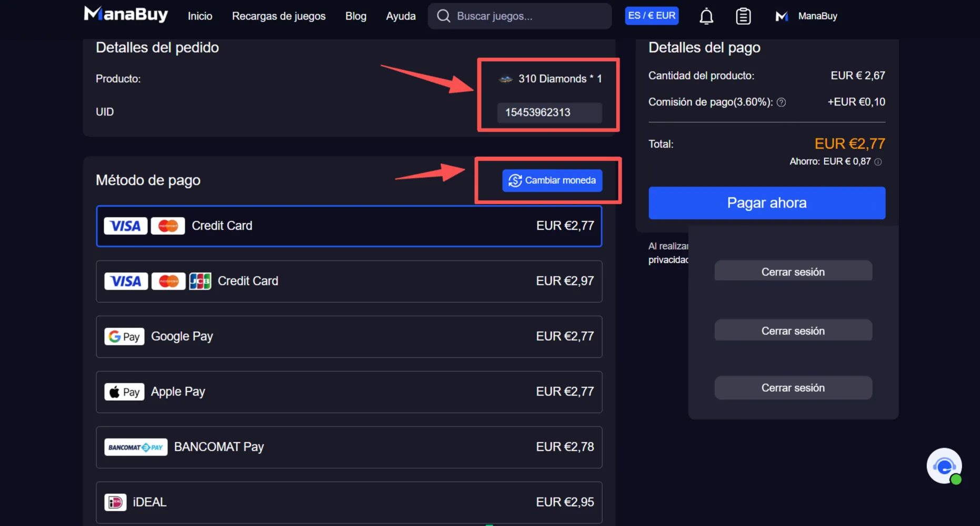Screen dimensions: 980x526
Task: Click the total amount EUR €2,77
Action: coord(849,144)
